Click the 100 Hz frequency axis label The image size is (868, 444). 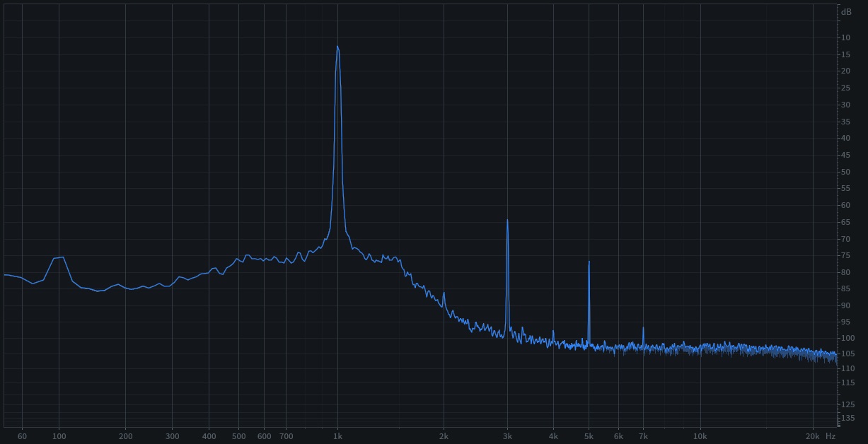(59, 436)
